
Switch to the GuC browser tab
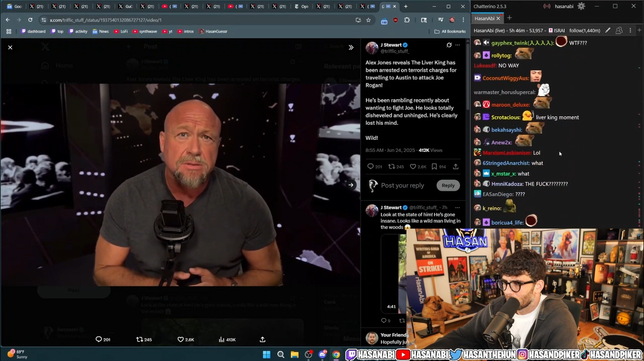point(126,7)
